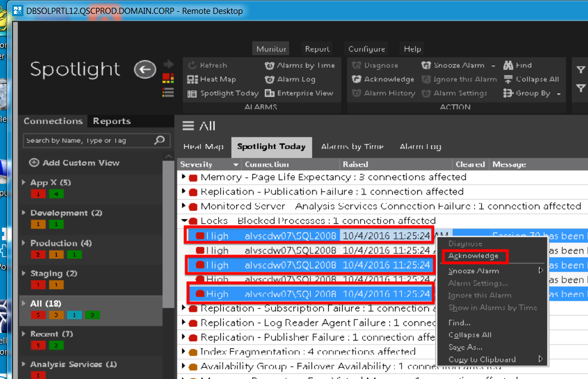Click the back arrow next to Spotlight

click(145, 69)
